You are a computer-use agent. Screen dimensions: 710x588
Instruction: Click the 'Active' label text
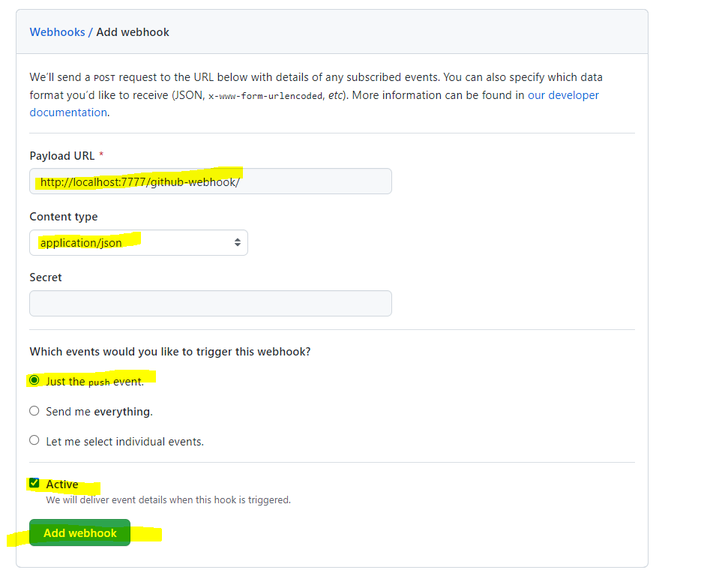pos(62,484)
